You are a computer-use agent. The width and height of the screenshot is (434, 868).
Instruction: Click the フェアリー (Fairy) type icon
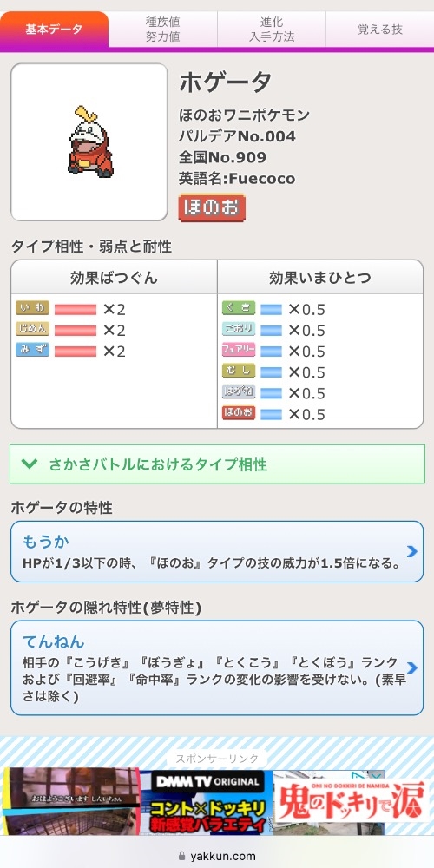click(x=239, y=350)
